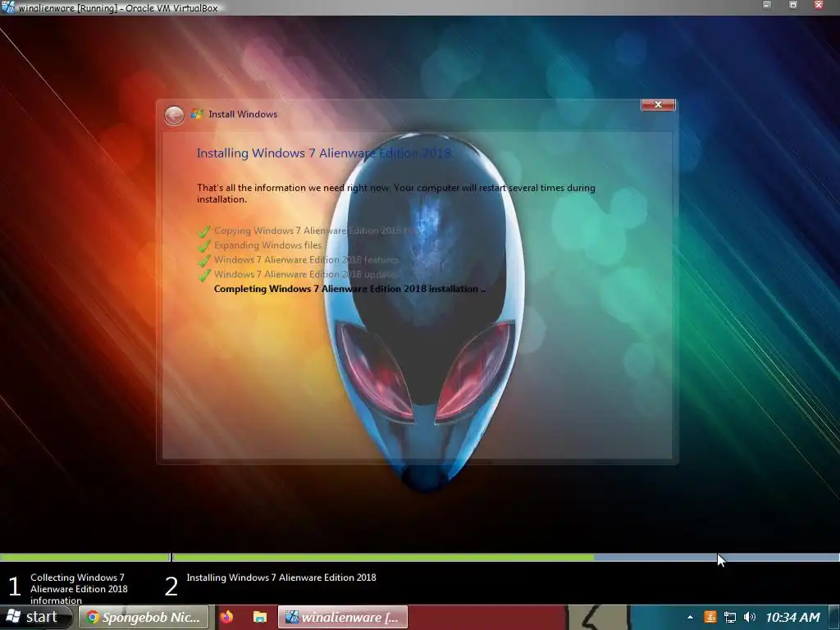
Task: Click the 'Copying Windows 7 Alienware Edition' line
Action: (315, 231)
